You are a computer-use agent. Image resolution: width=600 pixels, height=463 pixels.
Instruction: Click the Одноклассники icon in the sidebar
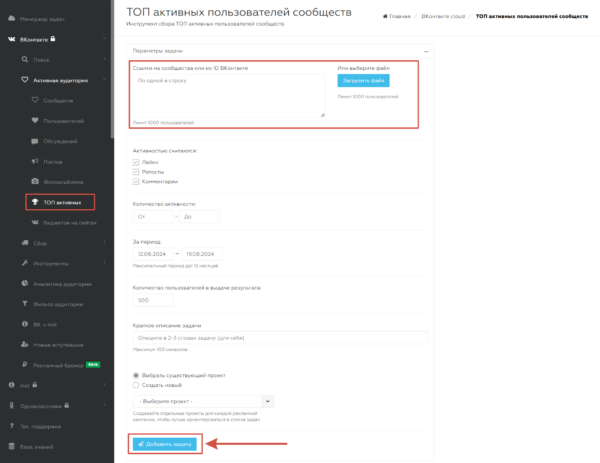tap(11, 405)
